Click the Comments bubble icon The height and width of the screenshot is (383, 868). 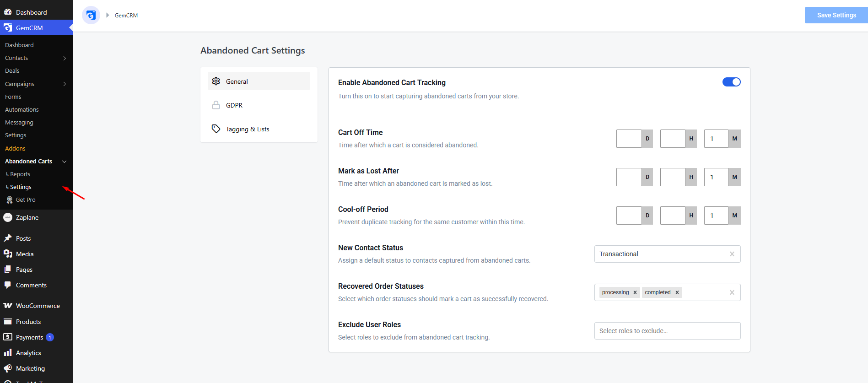(x=8, y=285)
